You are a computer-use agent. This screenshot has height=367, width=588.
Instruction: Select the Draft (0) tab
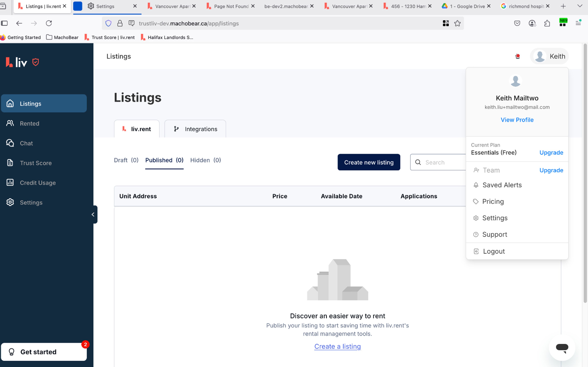pyautogui.click(x=126, y=160)
